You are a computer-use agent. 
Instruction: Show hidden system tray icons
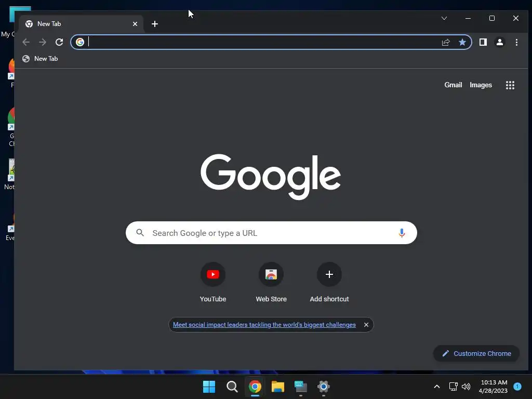(x=437, y=387)
